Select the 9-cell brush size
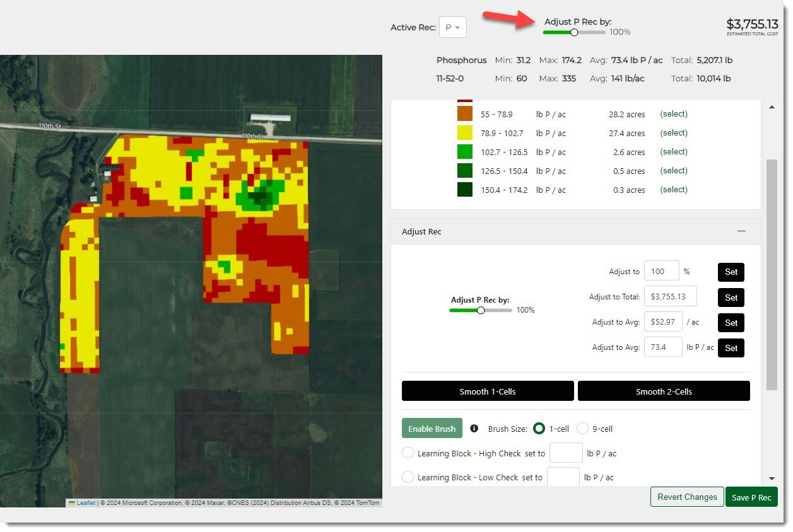Screen dimensions: 793x532 [582, 429]
